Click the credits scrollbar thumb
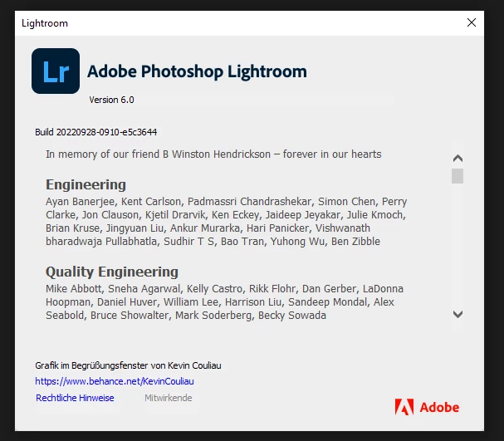This screenshot has width=504, height=441. [x=458, y=176]
